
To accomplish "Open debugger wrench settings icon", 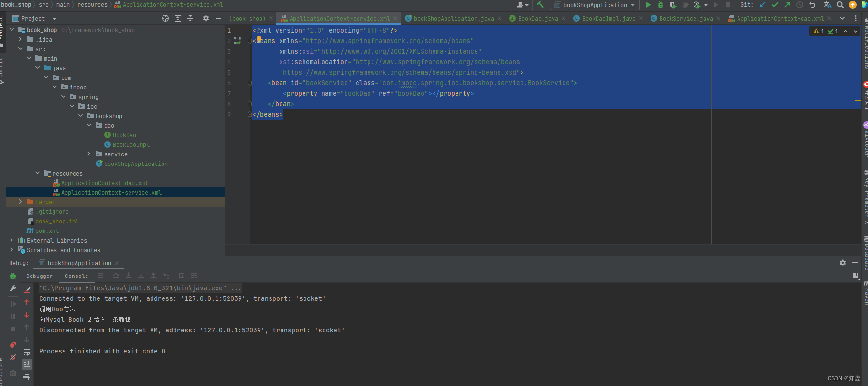I will [x=13, y=288].
